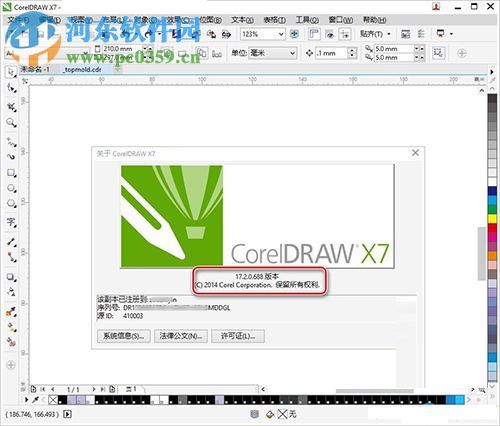Image resolution: width=500 pixels, height=426 pixels.
Task: Select the Parallel Dimension tool
Action: coord(11,241)
